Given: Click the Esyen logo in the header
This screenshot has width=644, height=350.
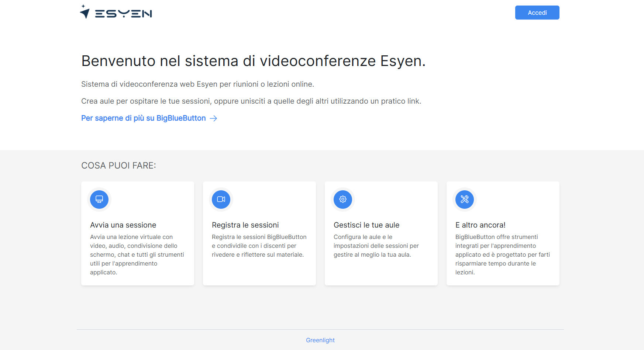Looking at the screenshot, I should coord(116,12).
